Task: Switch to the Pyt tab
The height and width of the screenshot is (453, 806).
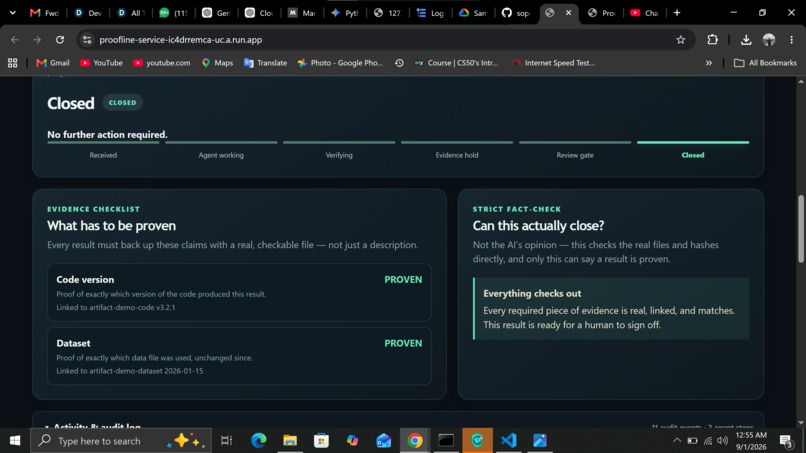Action: tap(345, 13)
